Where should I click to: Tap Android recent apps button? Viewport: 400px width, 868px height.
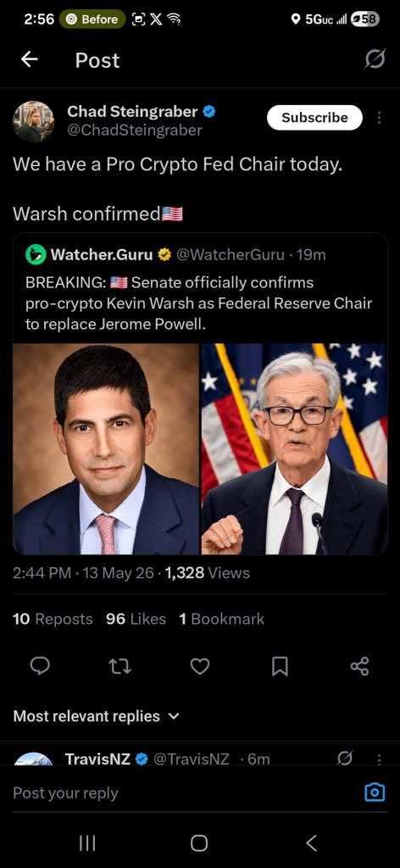point(86,843)
